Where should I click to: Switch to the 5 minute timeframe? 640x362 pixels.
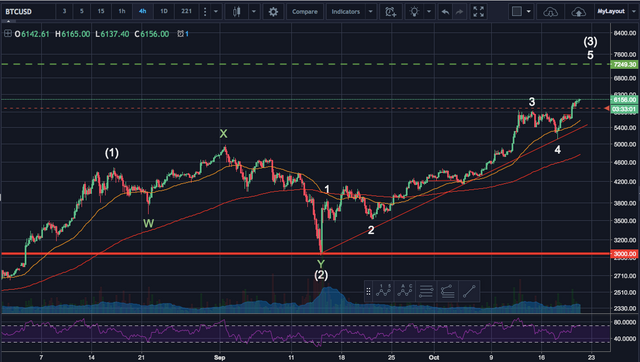tap(82, 11)
